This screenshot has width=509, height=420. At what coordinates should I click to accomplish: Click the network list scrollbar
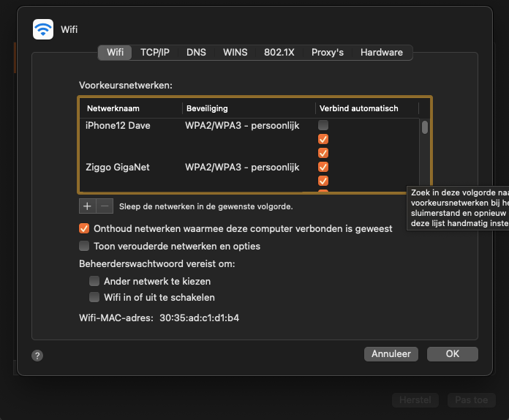click(x=425, y=127)
